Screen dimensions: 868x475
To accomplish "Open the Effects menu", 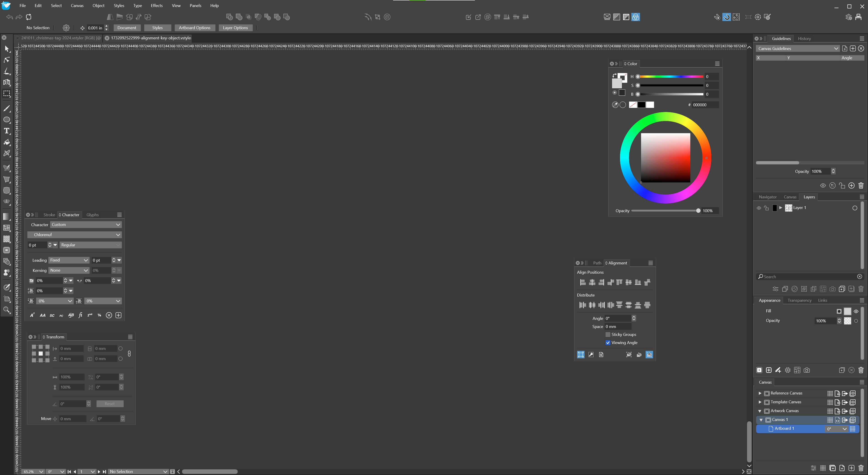I will (x=156, y=5).
